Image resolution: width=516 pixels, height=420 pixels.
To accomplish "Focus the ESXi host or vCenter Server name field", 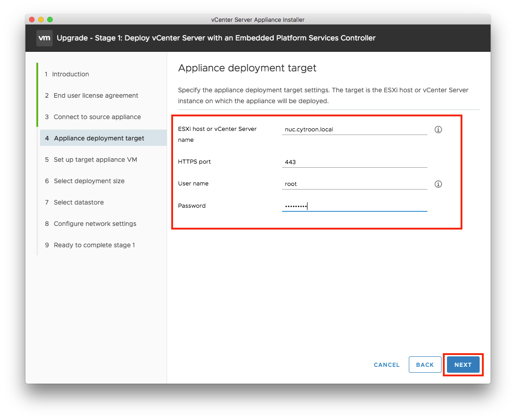I will (354, 130).
